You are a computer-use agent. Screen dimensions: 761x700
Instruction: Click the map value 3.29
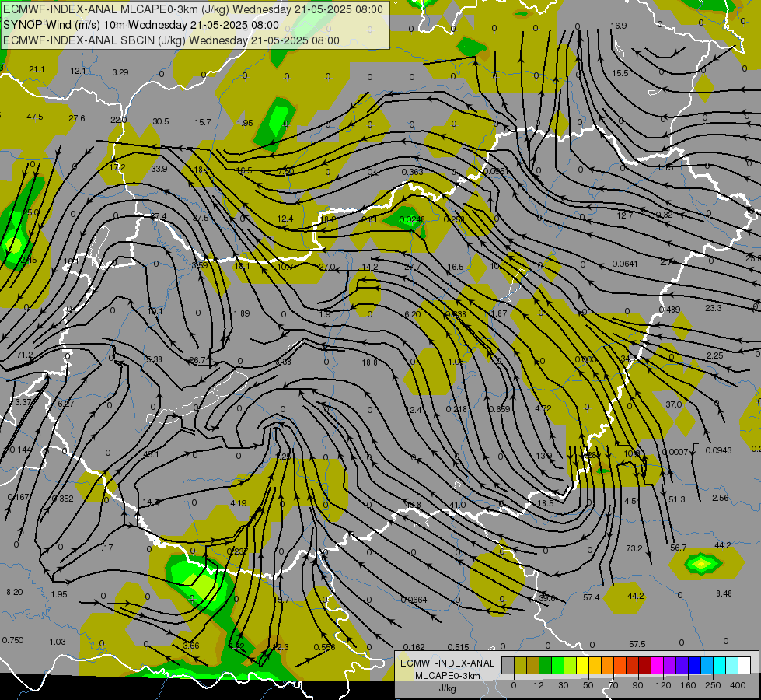(120, 72)
